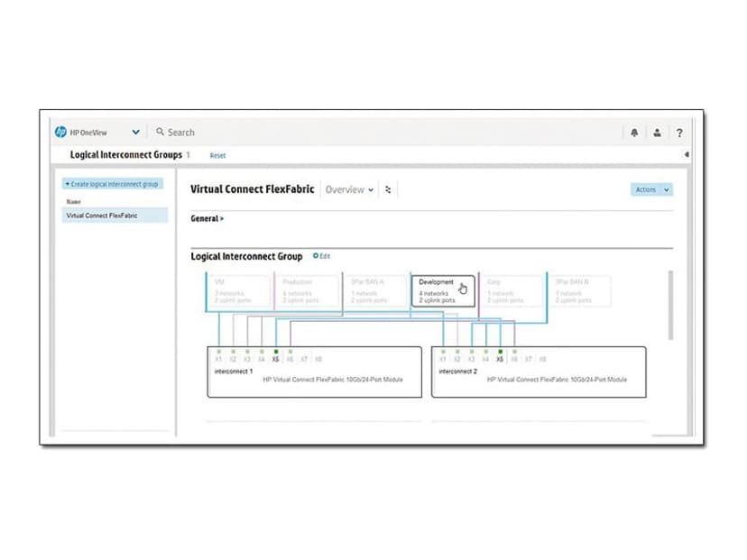
Task: Click the diagram view icon beside Overview
Action: point(387,189)
